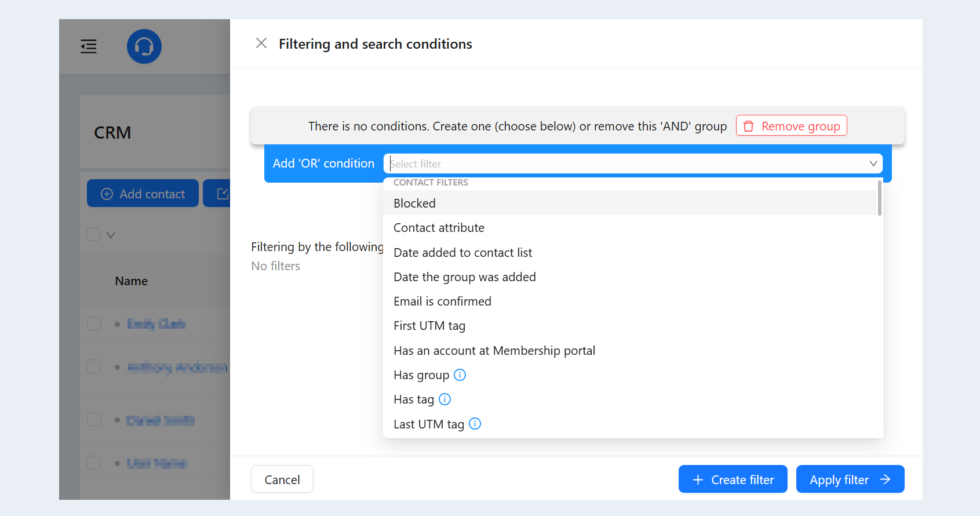Click the export icon next to Add contact
The height and width of the screenshot is (516, 980).
click(222, 194)
